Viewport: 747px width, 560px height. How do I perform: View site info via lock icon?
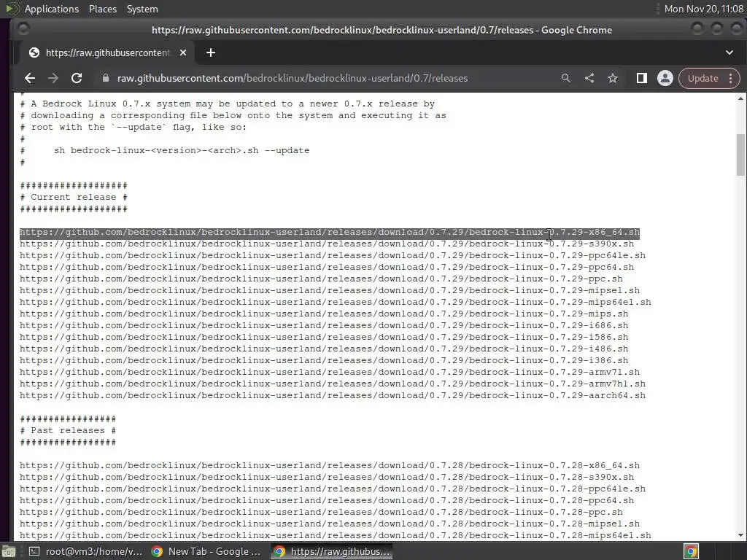pos(106,78)
